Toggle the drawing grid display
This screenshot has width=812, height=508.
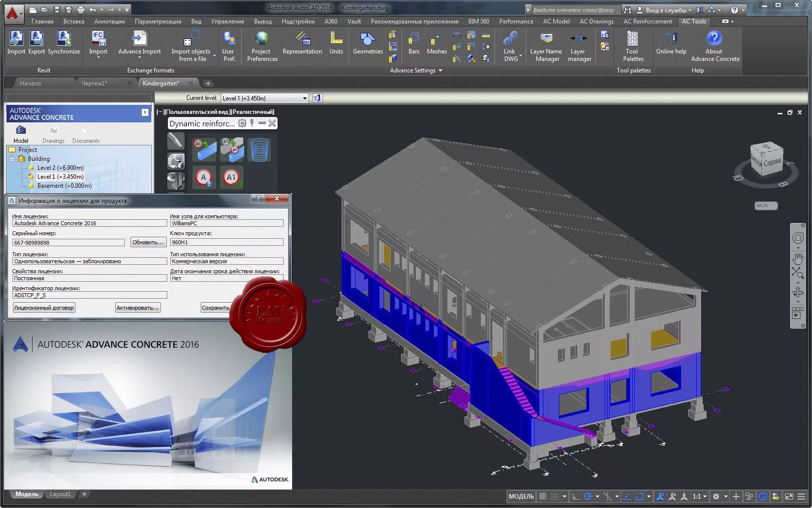(543, 497)
